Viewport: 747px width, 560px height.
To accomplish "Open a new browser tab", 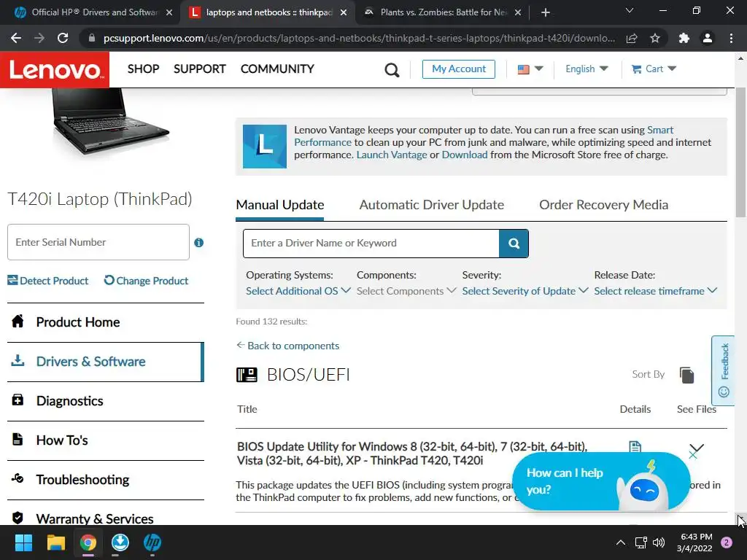I will 546,12.
